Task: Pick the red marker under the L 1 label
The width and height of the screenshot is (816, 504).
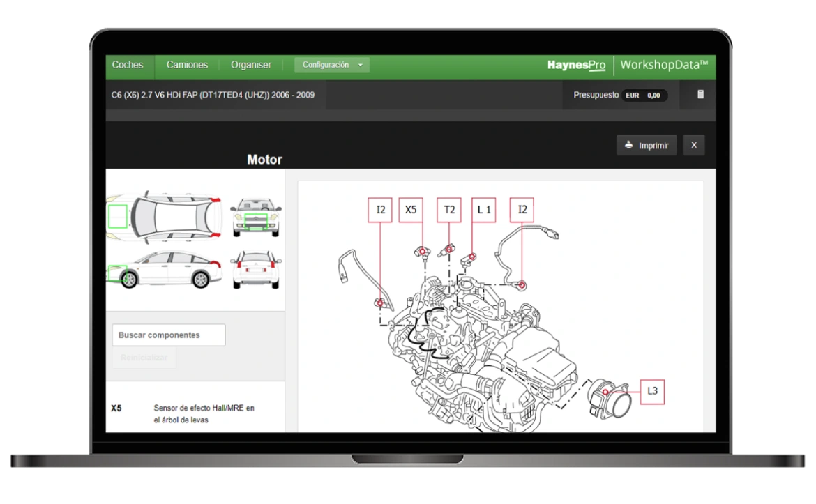Action: (x=472, y=257)
